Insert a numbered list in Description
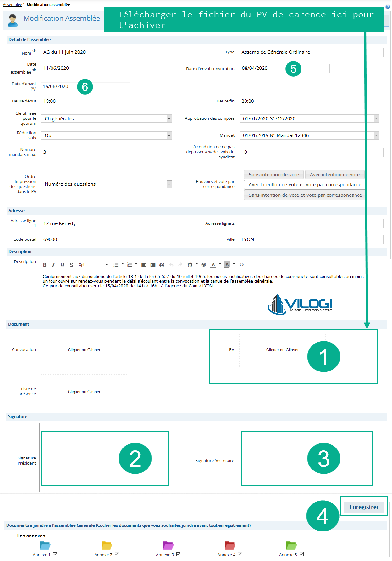Viewport: 392px width, 561px height. pos(130,265)
